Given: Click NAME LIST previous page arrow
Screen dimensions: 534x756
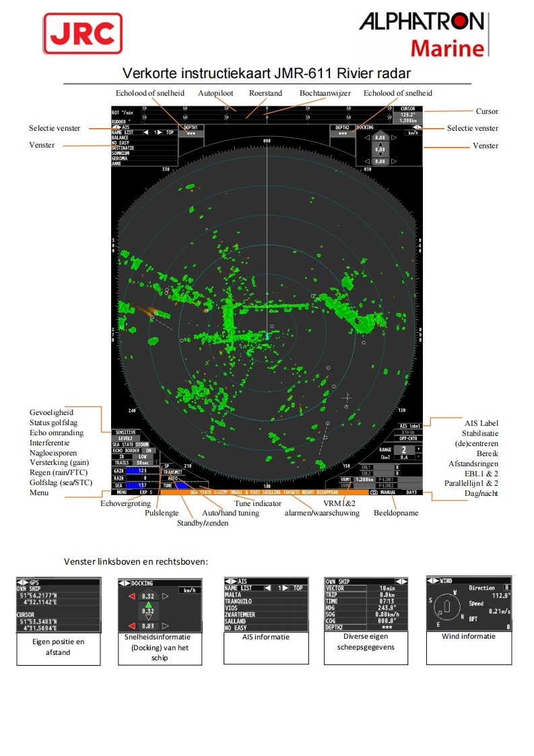Looking at the screenshot, I should click(146, 133).
